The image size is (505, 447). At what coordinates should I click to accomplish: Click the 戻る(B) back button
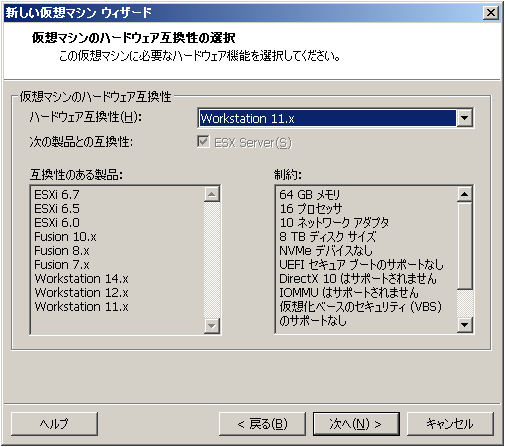tap(262, 423)
